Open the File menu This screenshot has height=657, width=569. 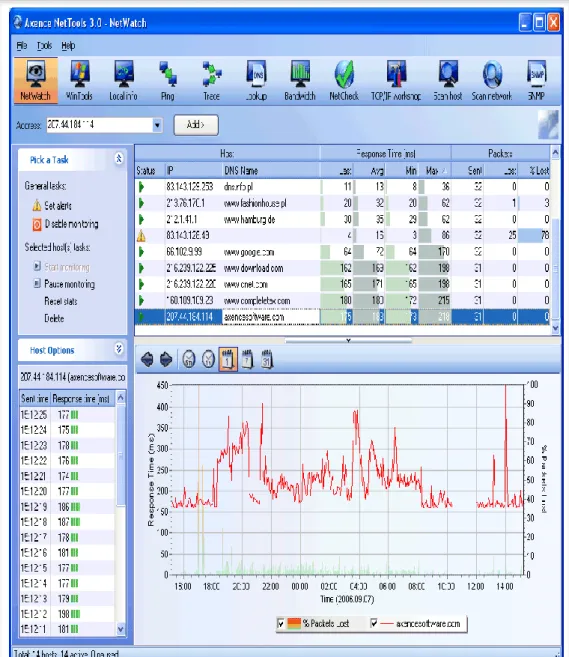point(22,46)
